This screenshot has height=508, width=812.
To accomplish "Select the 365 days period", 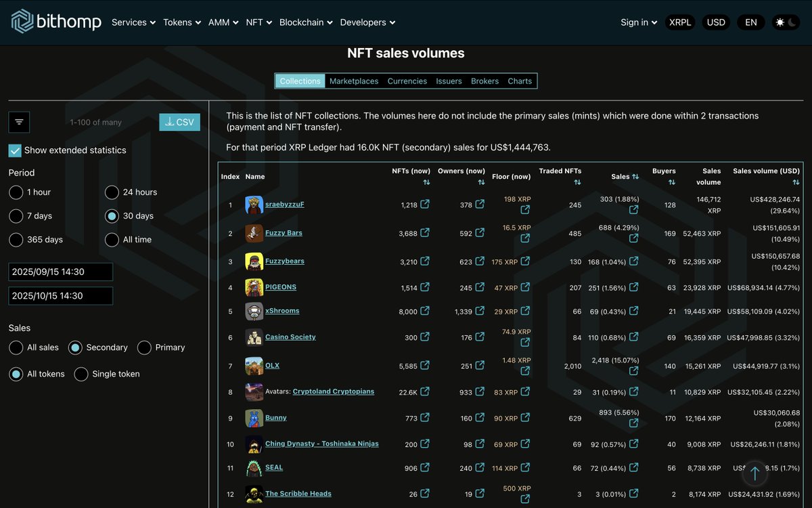I will coord(16,240).
